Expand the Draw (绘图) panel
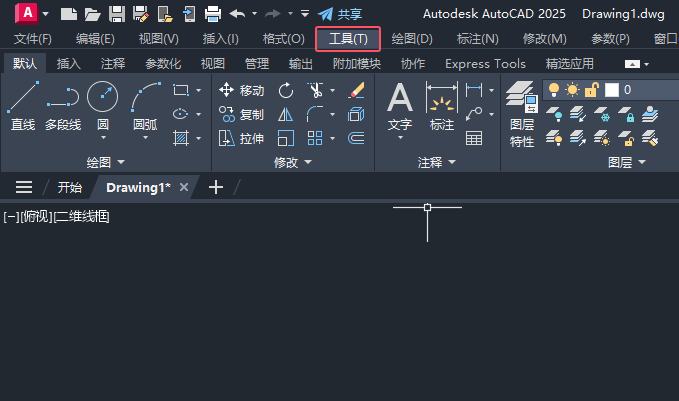Image resolution: width=679 pixels, height=401 pixels. (106, 162)
